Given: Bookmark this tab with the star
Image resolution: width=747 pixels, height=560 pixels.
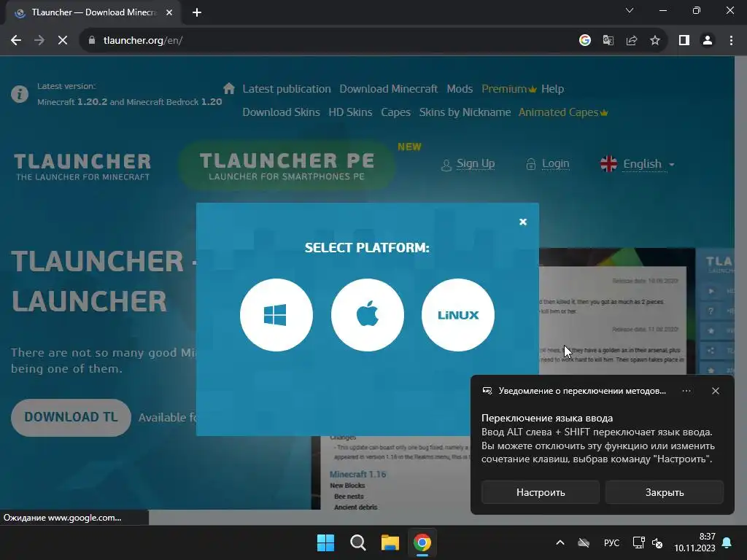Looking at the screenshot, I should coord(655,41).
